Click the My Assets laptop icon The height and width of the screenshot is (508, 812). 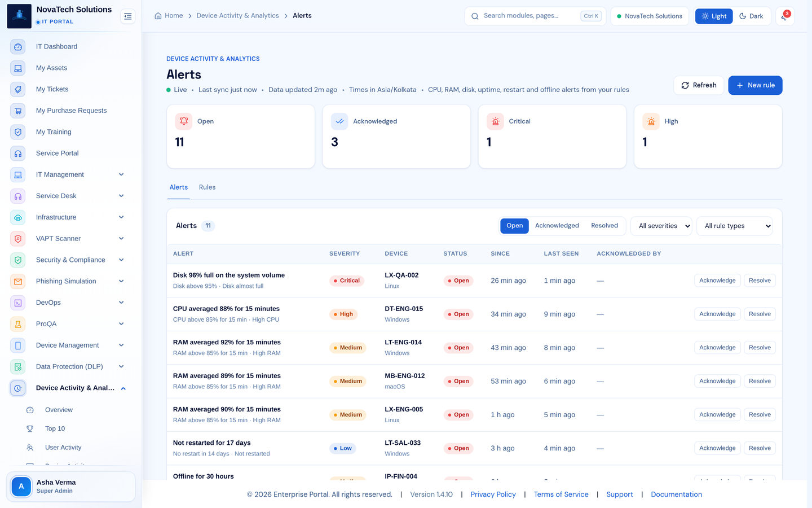point(18,68)
